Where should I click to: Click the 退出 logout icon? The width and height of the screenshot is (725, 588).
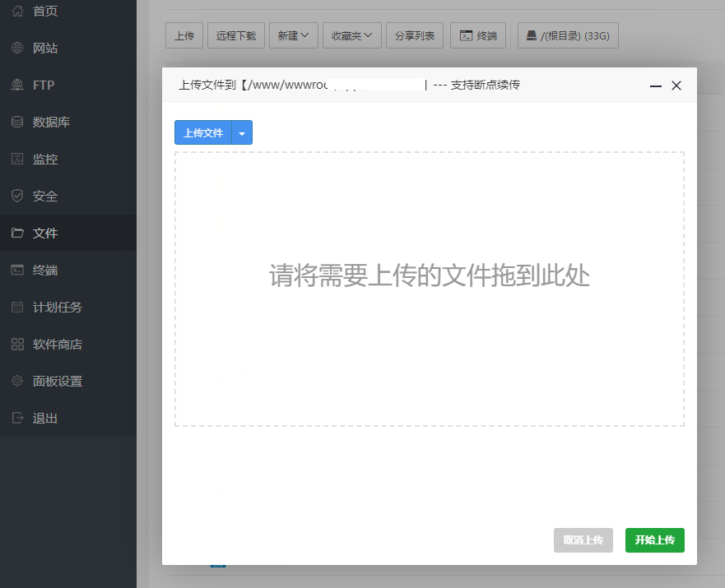(17, 418)
